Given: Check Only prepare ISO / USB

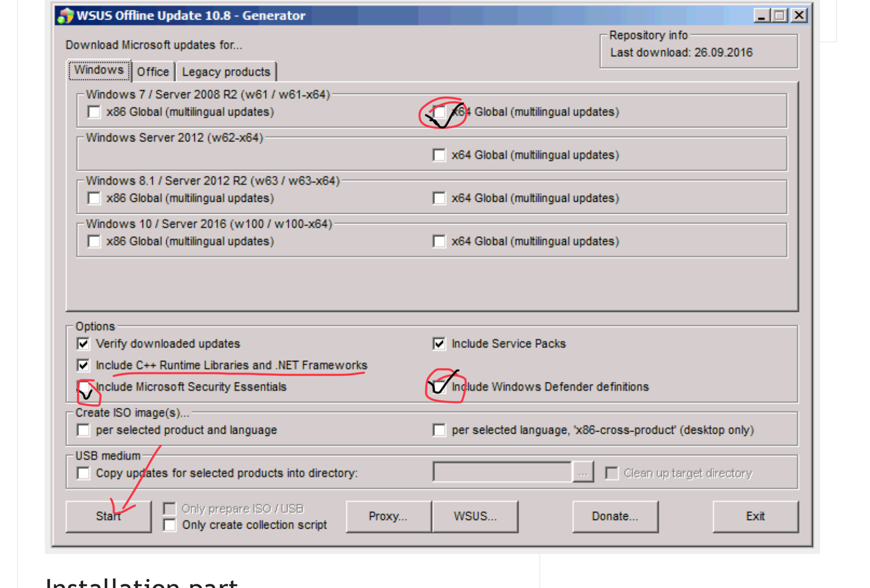Looking at the screenshot, I should click(x=169, y=508).
